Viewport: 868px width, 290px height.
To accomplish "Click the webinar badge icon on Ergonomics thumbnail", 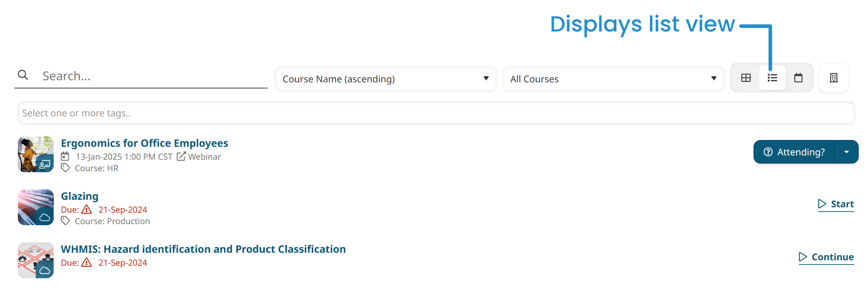I will [44, 165].
